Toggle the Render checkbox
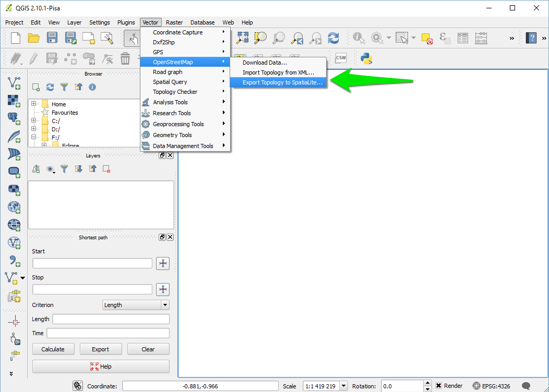The image size is (549, 392). coord(439,385)
